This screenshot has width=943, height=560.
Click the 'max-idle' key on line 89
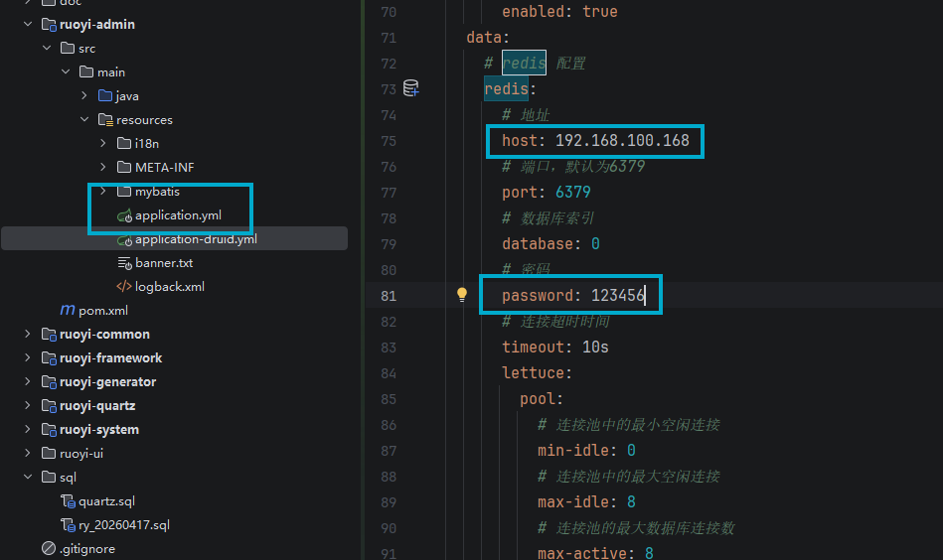(573, 501)
